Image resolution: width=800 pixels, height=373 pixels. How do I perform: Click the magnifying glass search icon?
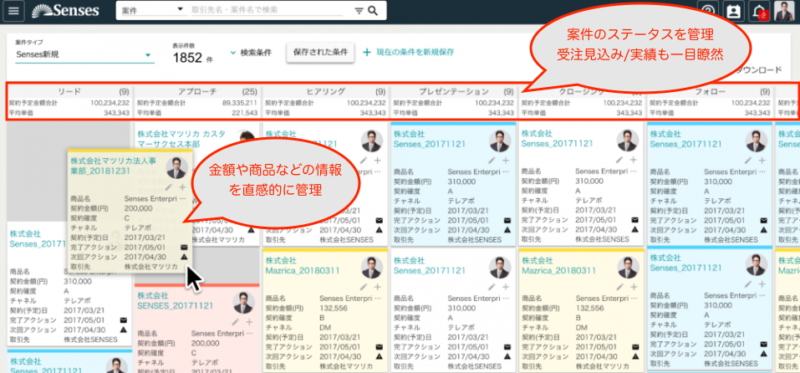pos(373,10)
